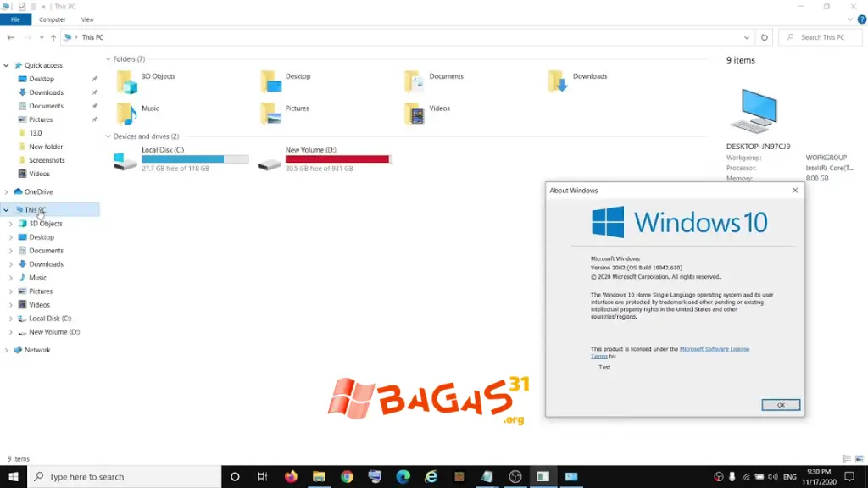Open the network icon in the system tray
This screenshot has width=868, height=488.
click(x=746, y=475)
